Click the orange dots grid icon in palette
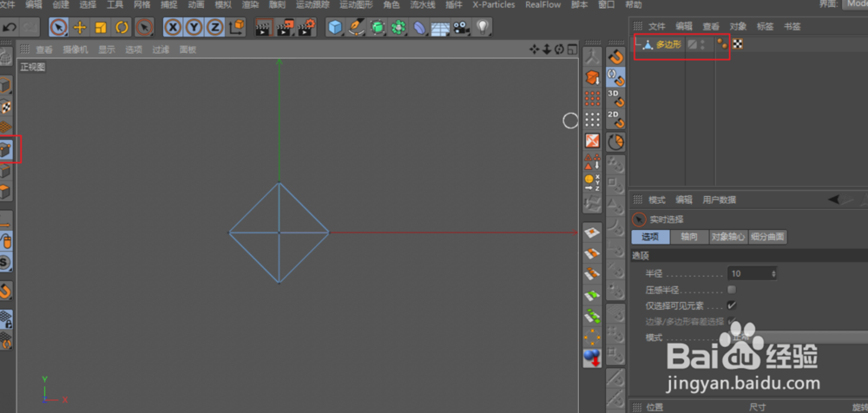The width and height of the screenshot is (868, 413). [592, 99]
